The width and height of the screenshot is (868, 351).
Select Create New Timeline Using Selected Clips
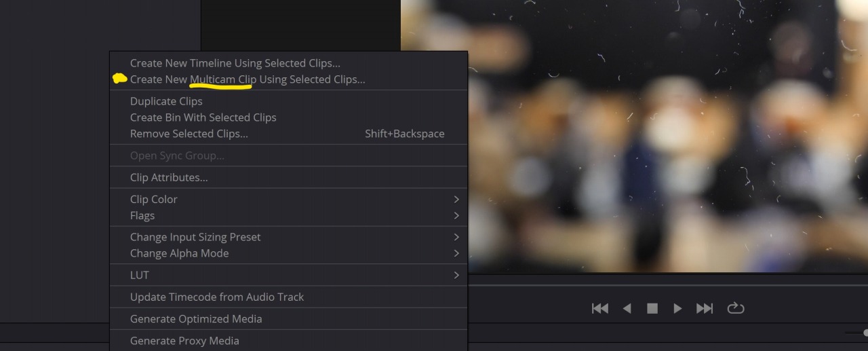235,63
